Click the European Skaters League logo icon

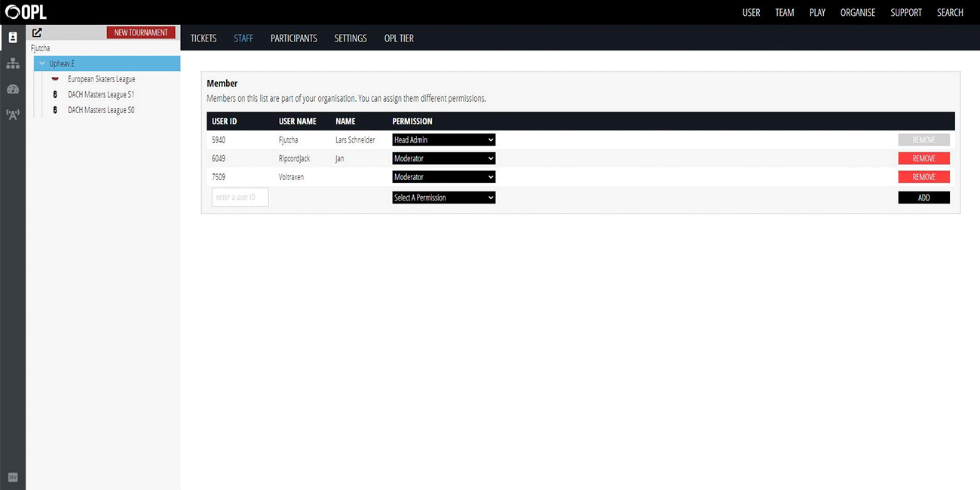pyautogui.click(x=55, y=79)
